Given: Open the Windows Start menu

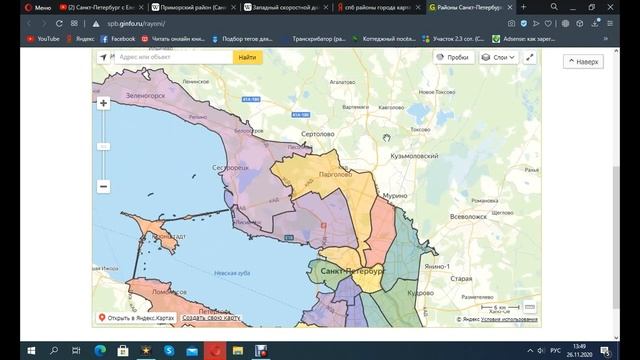Looking at the screenshot, I should tap(31, 351).
